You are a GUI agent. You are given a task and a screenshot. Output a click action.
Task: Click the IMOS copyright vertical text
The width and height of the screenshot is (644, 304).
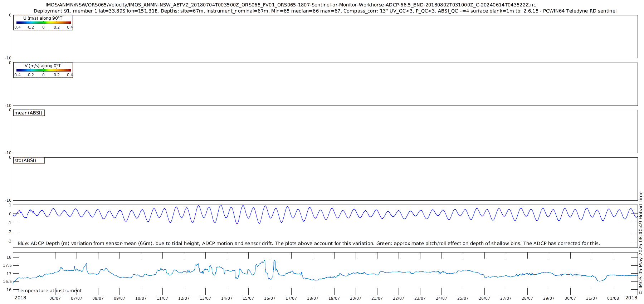[641, 243]
